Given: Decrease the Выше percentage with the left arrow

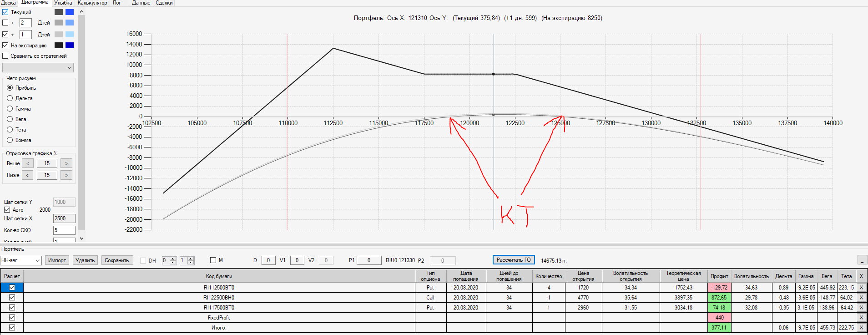Looking at the screenshot, I should (x=28, y=163).
